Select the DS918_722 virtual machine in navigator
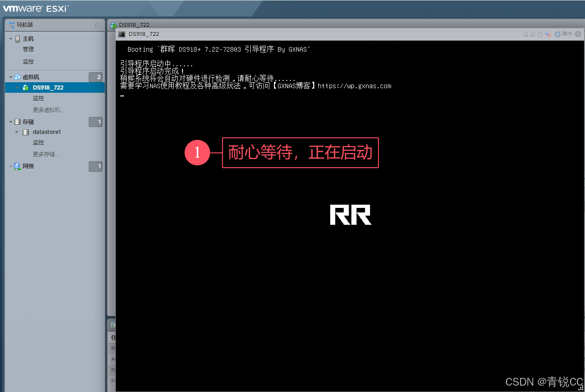The width and height of the screenshot is (585, 392). [x=48, y=88]
